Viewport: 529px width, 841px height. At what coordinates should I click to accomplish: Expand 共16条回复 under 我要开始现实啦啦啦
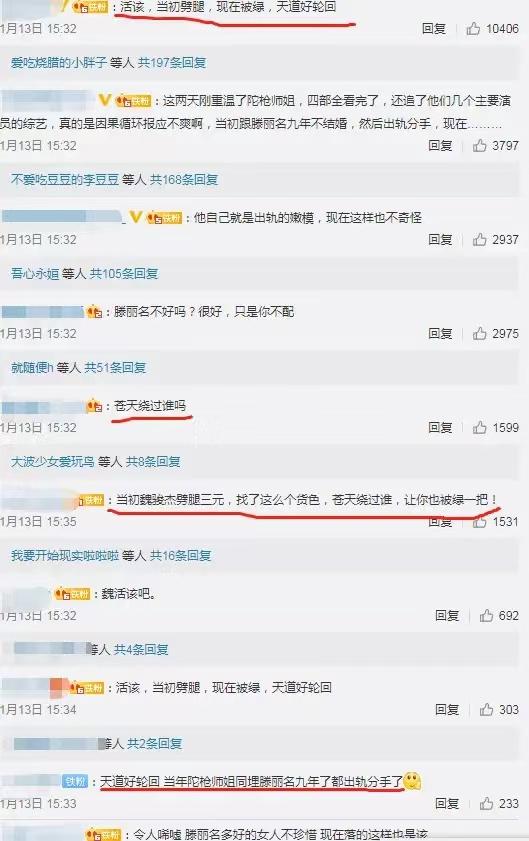(180, 556)
